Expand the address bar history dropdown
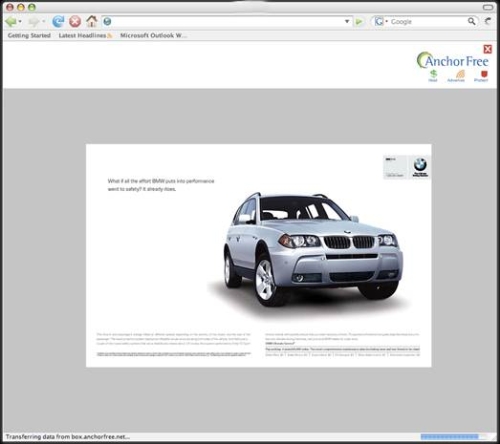Viewport: 500px width, 444px height. click(x=347, y=22)
